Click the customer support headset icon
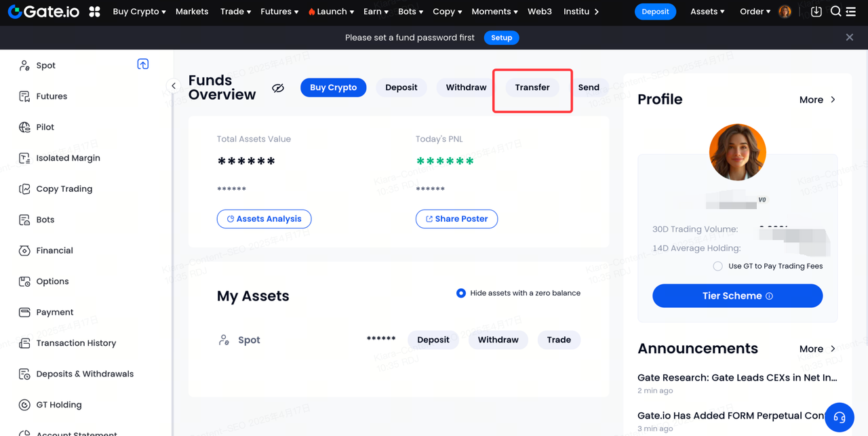The height and width of the screenshot is (436, 868). pyautogui.click(x=840, y=418)
